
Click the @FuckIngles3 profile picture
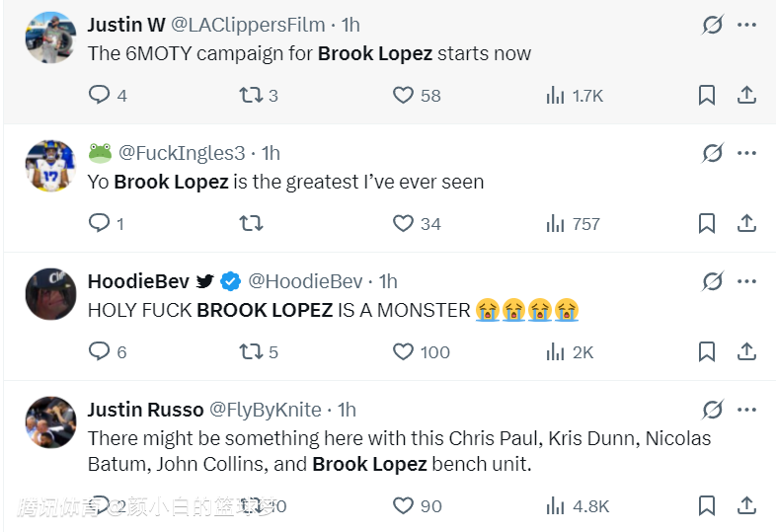coord(50,165)
